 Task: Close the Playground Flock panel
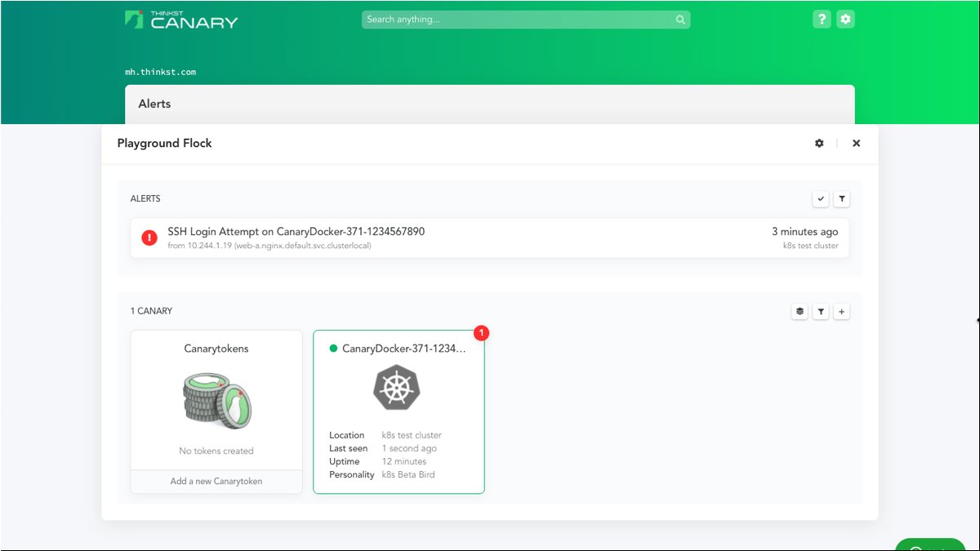pyautogui.click(x=856, y=143)
